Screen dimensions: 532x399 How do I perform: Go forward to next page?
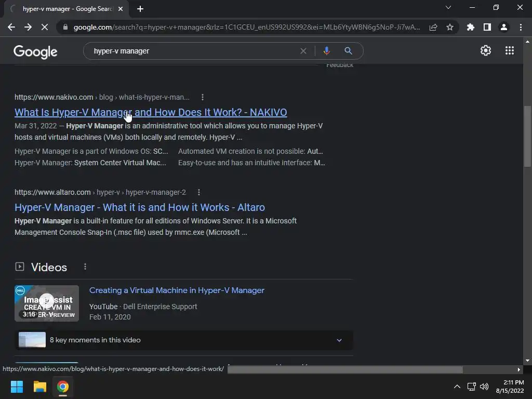28,27
